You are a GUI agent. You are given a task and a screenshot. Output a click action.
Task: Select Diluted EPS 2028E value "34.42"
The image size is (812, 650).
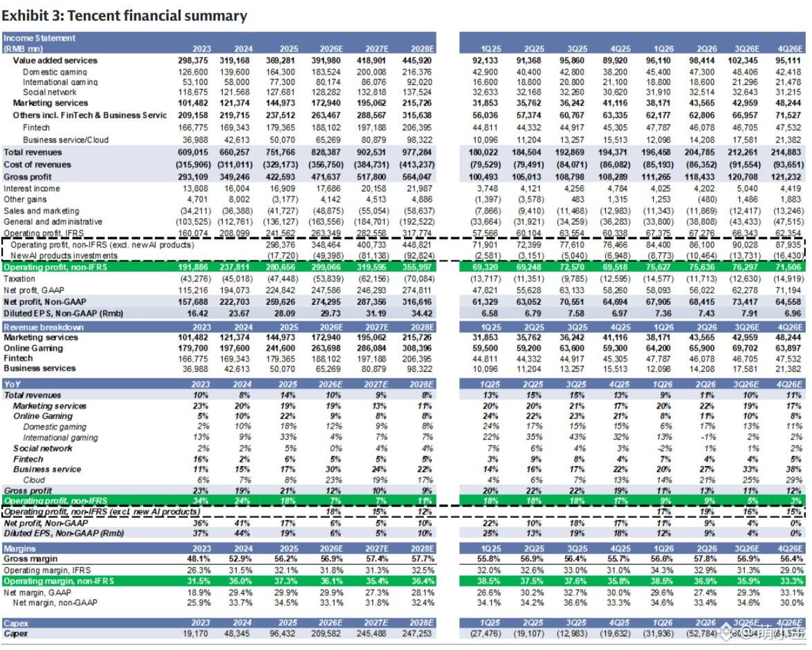pos(422,313)
